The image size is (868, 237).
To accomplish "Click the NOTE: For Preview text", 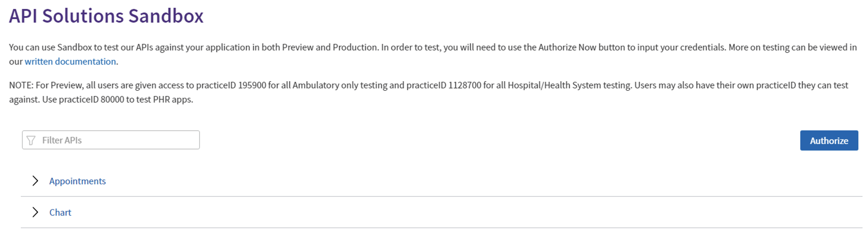I will 46,85.
